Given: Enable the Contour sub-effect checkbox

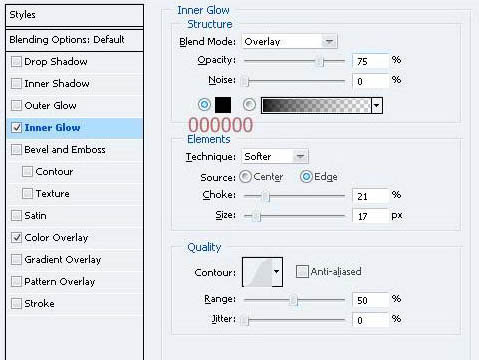Looking at the screenshot, I should (27, 171).
